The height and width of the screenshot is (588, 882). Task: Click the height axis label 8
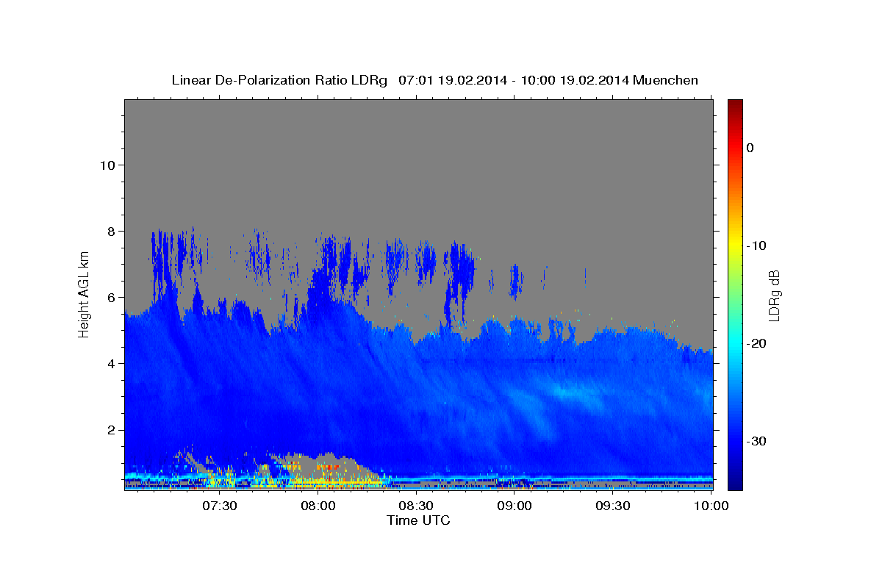coord(110,231)
